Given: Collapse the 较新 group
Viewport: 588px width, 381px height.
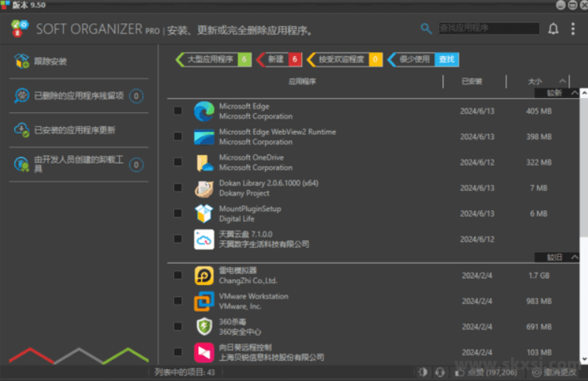Looking at the screenshot, I should coord(574,94).
